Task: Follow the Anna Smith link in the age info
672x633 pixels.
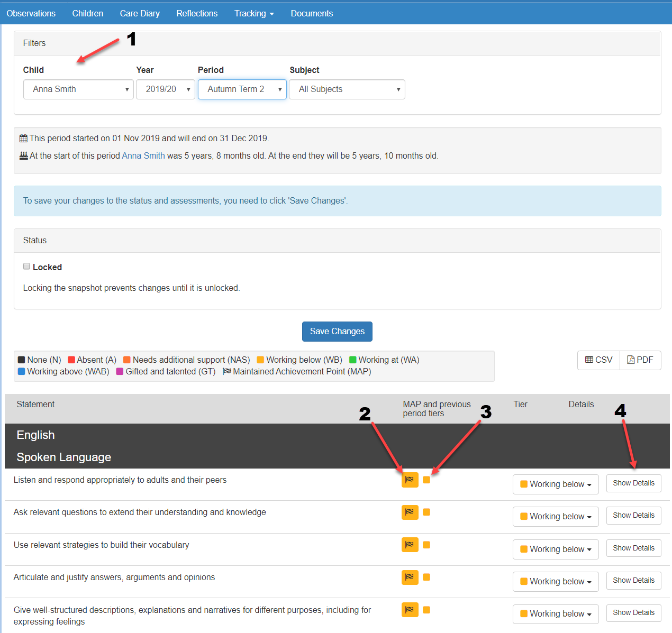Action: coord(143,155)
